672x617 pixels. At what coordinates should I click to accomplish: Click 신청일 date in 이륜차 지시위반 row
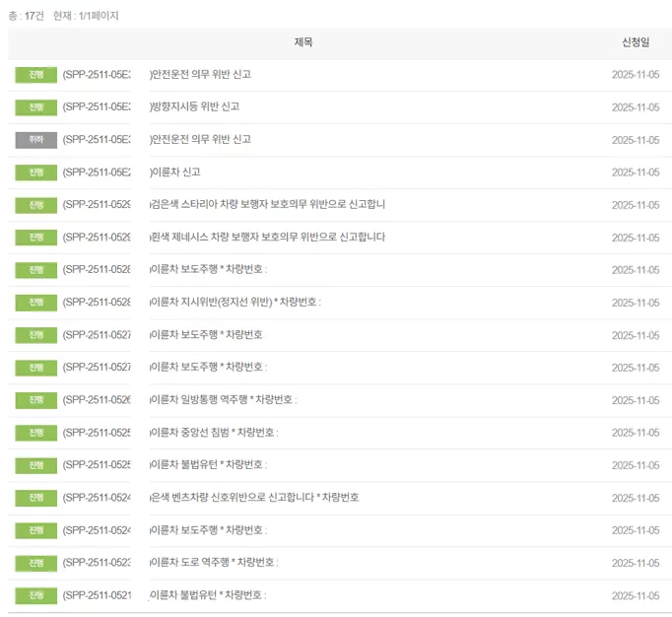636,303
